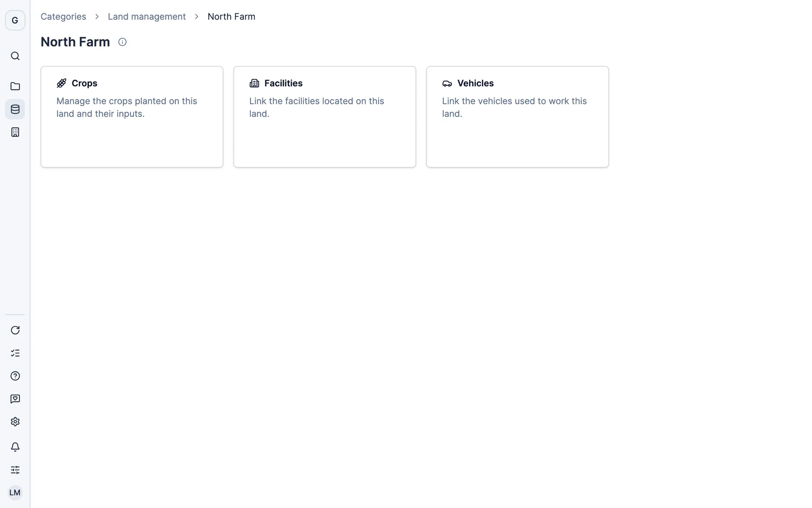Viewport: 812px width, 508px height.
Task: Click North Farm breadcrumb item
Action: click(x=231, y=17)
